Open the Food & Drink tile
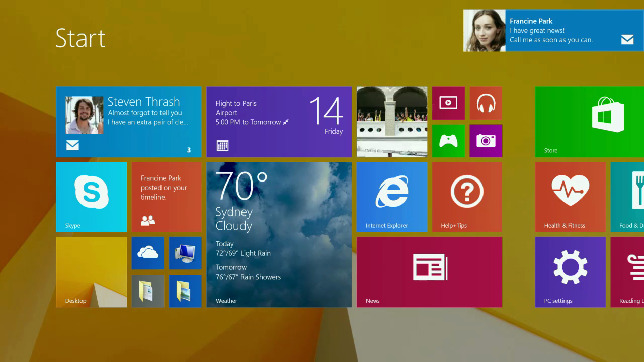Viewport: 644px width, 362px height. (x=627, y=197)
